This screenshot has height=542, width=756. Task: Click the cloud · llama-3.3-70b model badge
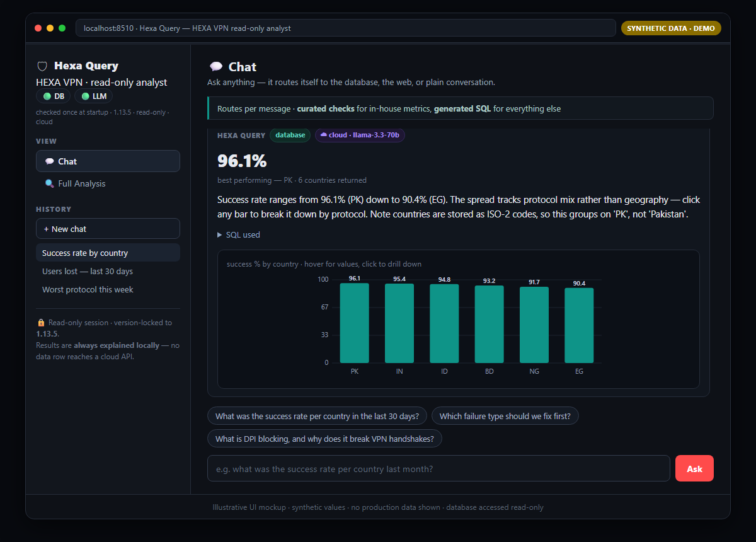pyautogui.click(x=360, y=135)
